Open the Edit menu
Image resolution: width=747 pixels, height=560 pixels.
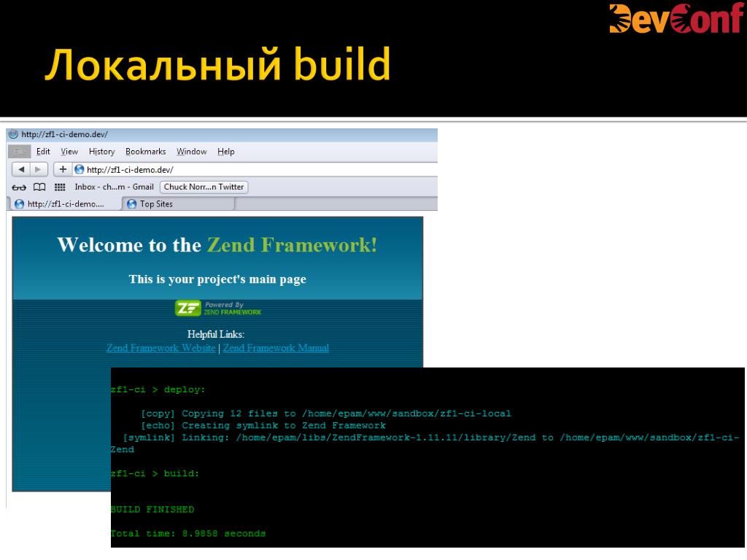coord(43,152)
